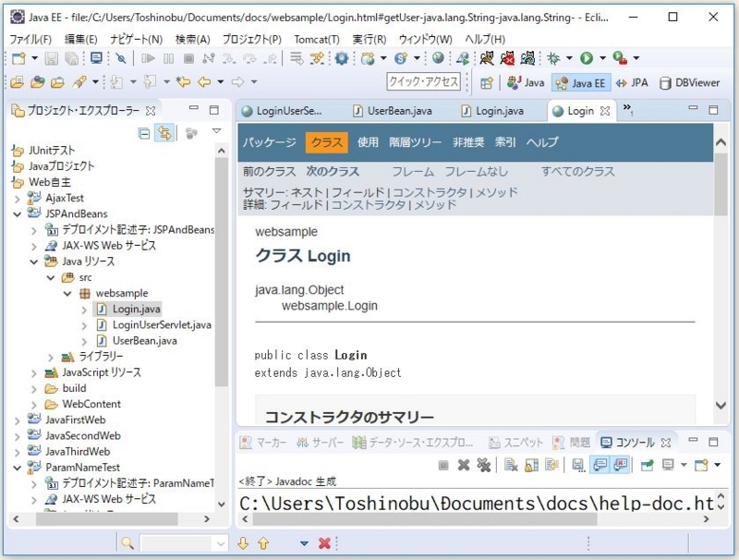This screenshot has width=739, height=560.
Task: Expand the AjaxTest project node
Action: pyautogui.click(x=18, y=199)
